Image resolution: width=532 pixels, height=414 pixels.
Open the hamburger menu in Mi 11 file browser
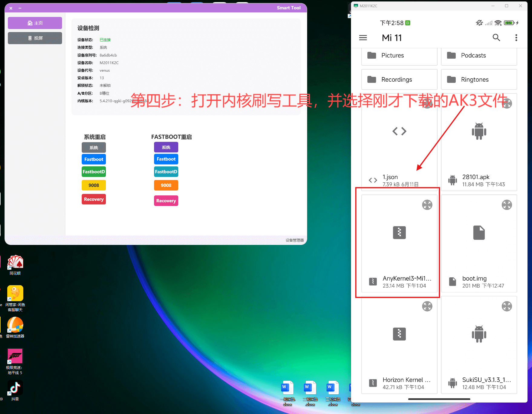(363, 37)
